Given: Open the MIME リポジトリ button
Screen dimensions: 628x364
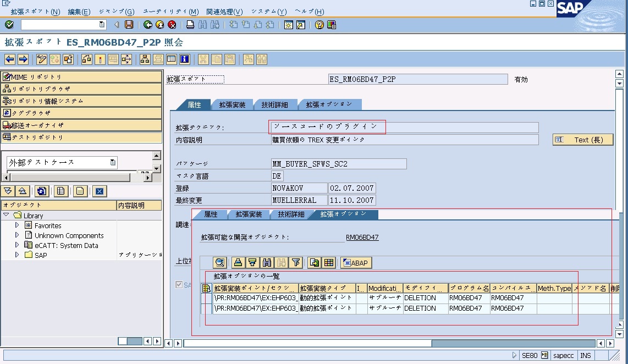Looking at the screenshot, I should (x=81, y=77).
